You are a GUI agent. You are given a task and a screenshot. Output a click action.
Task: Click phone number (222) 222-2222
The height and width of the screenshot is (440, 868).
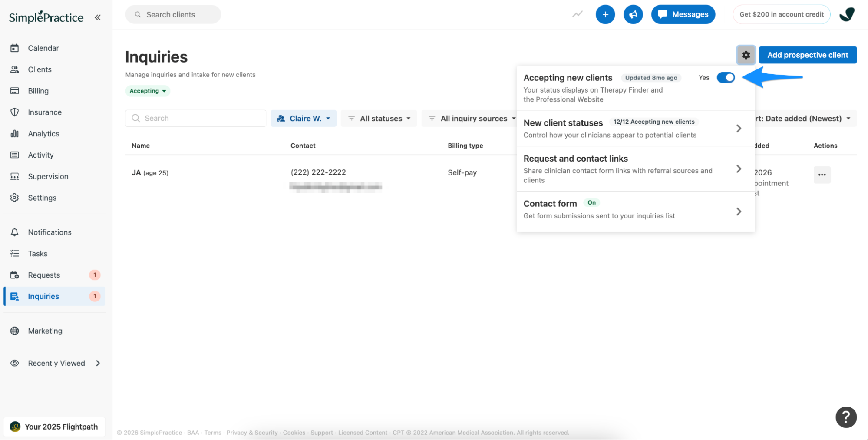318,172
